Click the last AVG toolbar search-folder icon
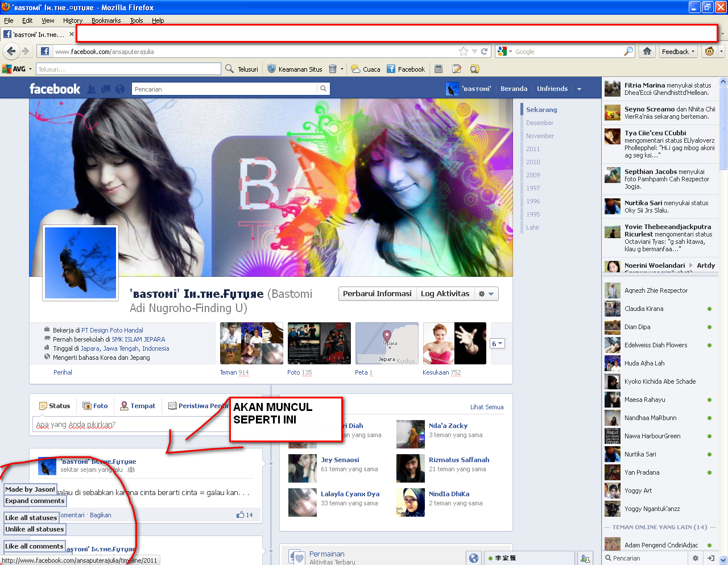The height and width of the screenshot is (565, 728). [475, 69]
